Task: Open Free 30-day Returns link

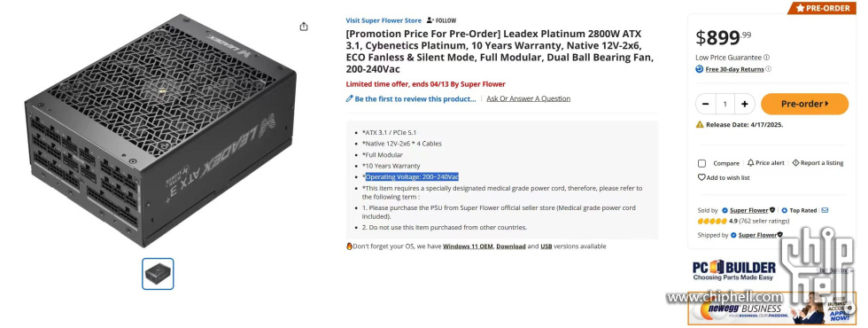Action: point(734,69)
